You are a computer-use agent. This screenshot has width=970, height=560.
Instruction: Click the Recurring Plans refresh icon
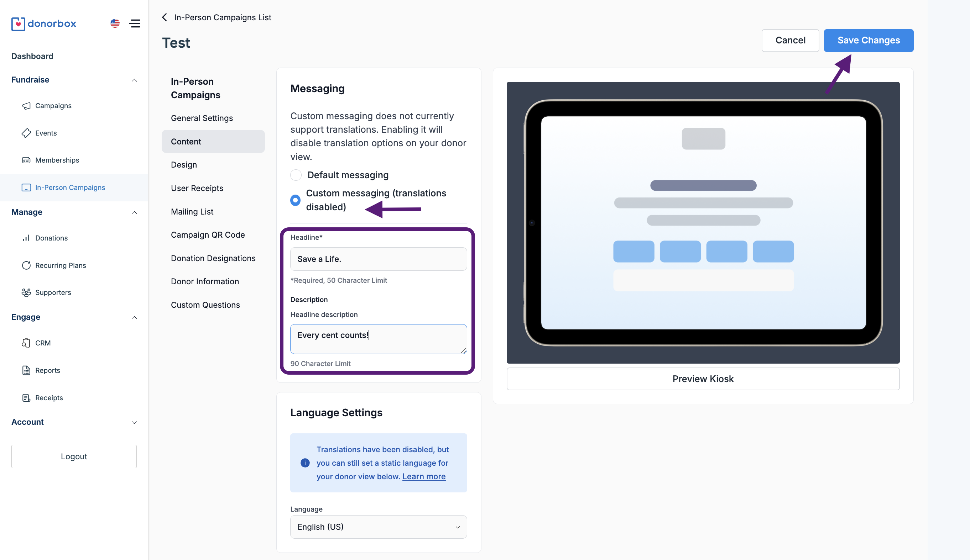tap(26, 265)
